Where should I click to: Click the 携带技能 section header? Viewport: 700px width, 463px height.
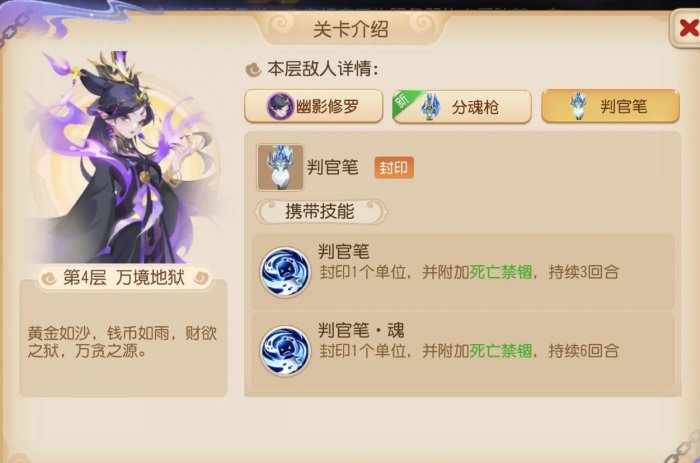[320, 211]
